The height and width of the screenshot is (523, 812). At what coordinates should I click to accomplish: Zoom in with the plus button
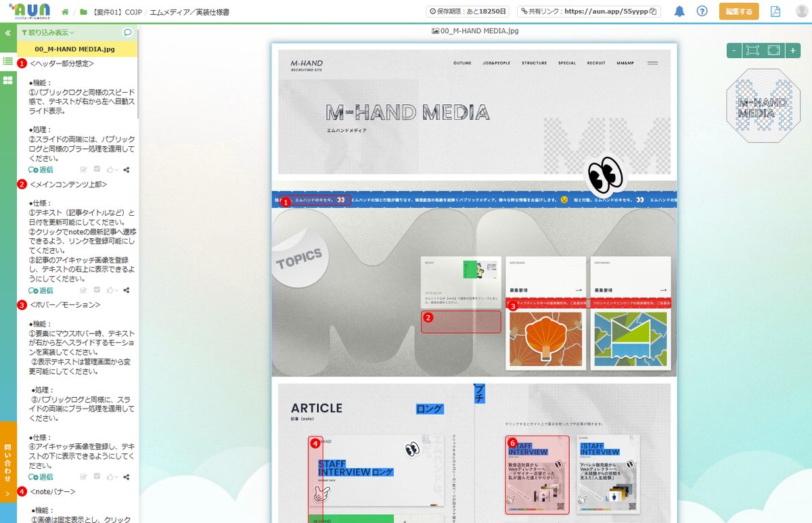point(792,50)
